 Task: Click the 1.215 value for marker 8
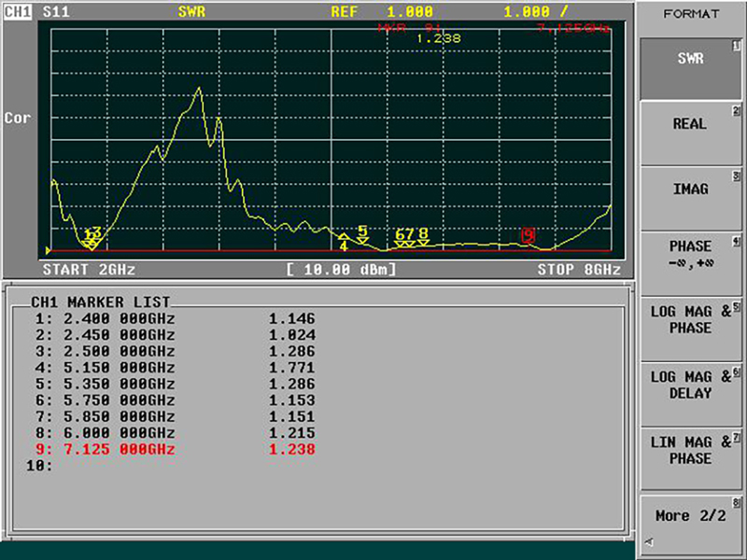tap(292, 433)
